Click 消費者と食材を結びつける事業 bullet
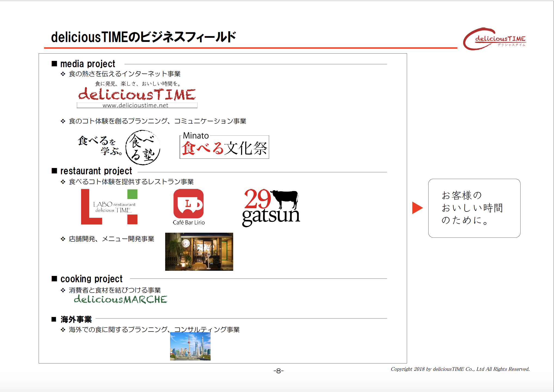The height and width of the screenshot is (392, 554). (x=115, y=290)
